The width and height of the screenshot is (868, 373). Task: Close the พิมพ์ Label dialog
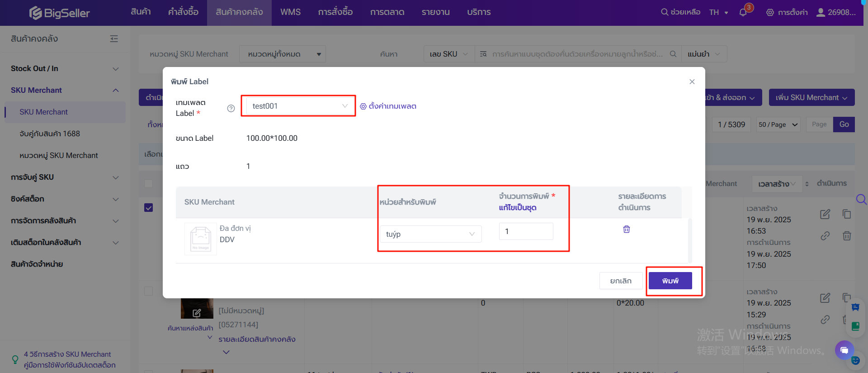point(692,81)
